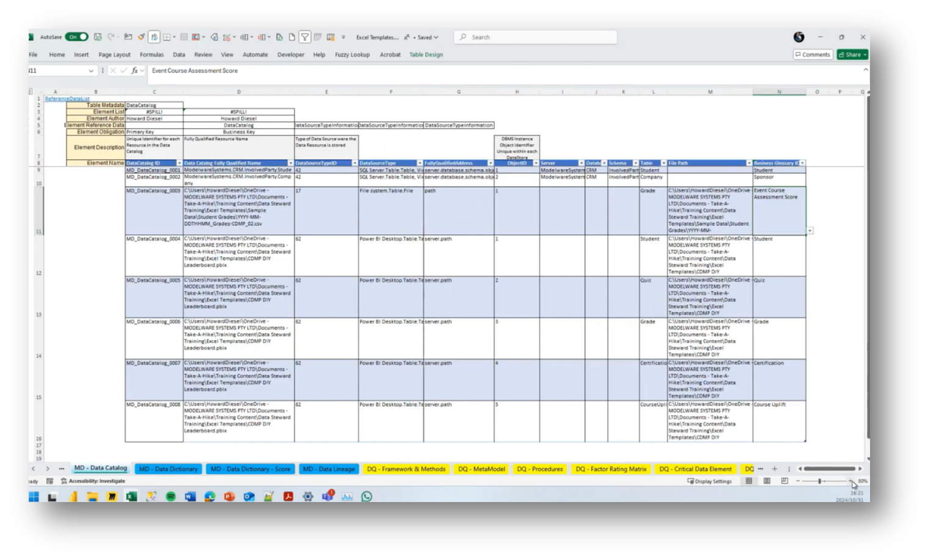Open the DataSourceTypeID column filter dropdown

(x=354, y=163)
